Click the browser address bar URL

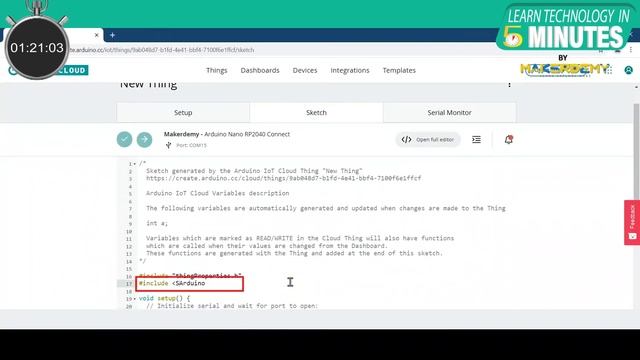pos(161,50)
